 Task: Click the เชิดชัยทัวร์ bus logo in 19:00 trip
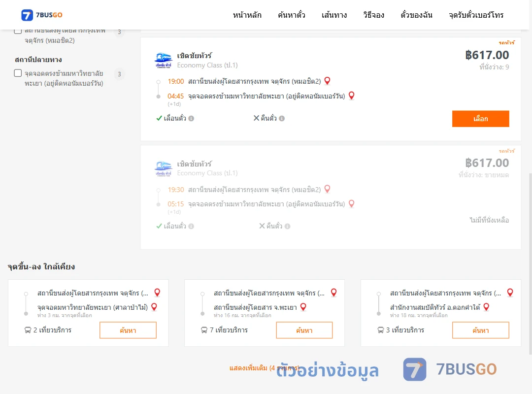pyautogui.click(x=163, y=61)
